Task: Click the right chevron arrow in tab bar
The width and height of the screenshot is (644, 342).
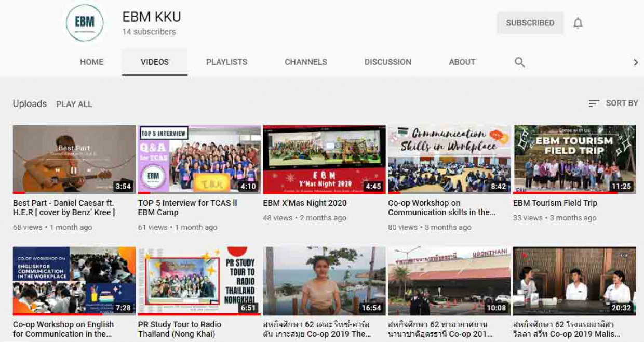Action: tap(635, 62)
